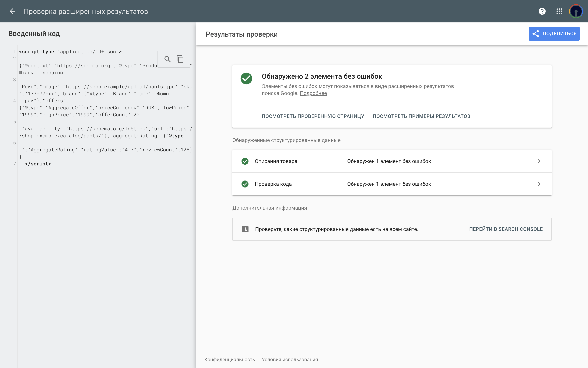Click the bar chart icon by Search Console
Screen dimensions: 588x368
click(245, 229)
